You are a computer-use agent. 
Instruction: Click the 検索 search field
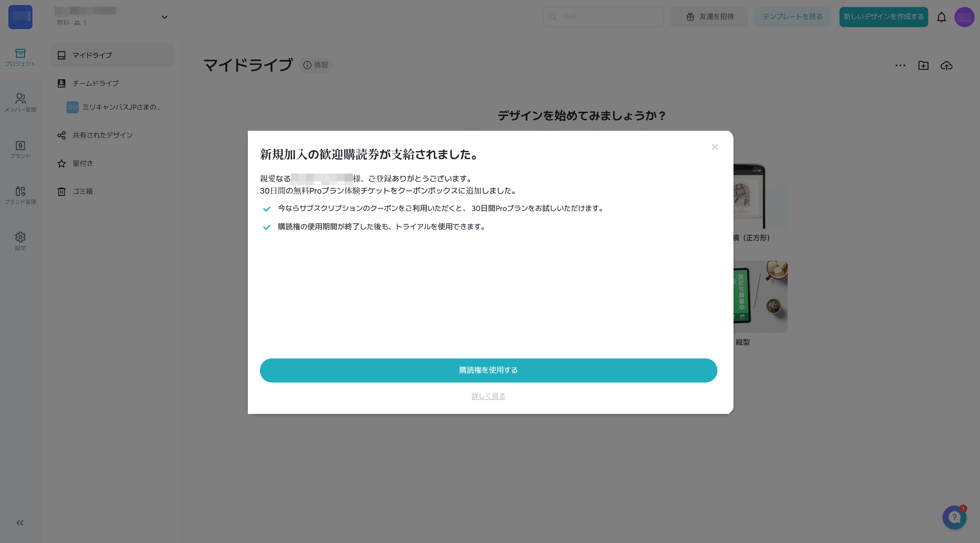click(x=603, y=17)
